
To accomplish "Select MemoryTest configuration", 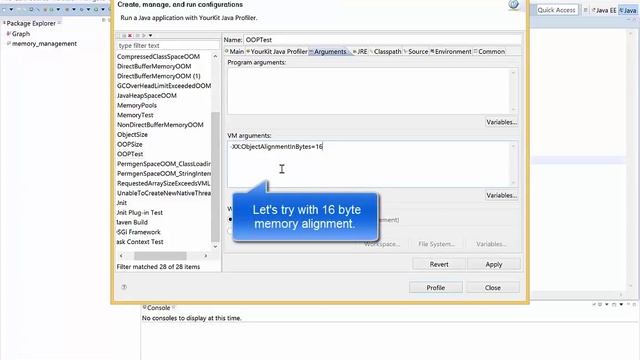I will click(x=135, y=115).
